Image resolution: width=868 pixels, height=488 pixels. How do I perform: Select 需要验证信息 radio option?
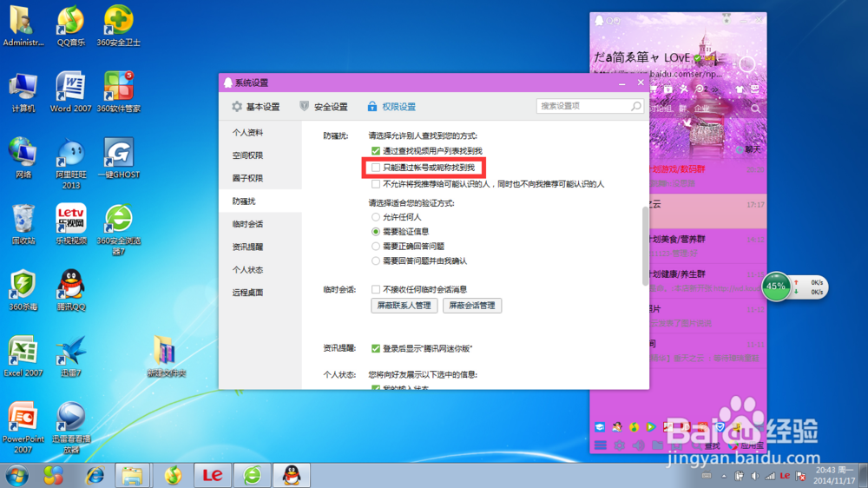coord(376,232)
